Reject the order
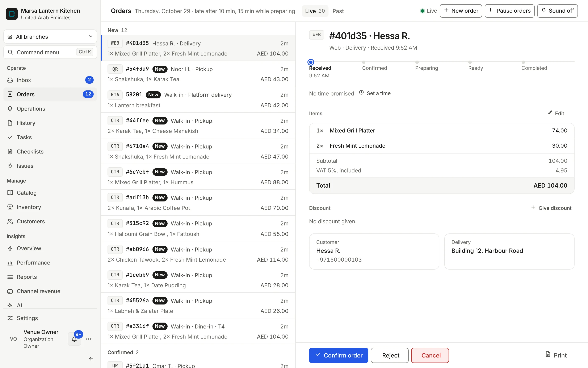The width and height of the screenshot is (588, 368). (x=390, y=355)
